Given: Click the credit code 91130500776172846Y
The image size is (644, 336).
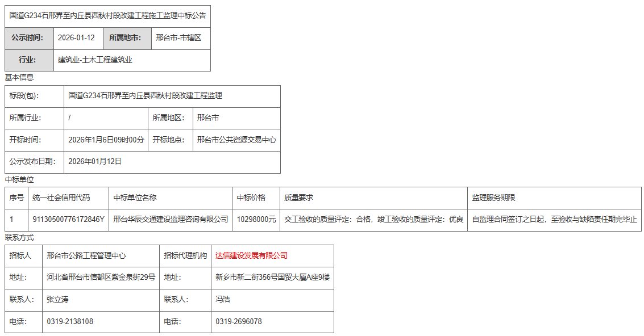Looking at the screenshot, I should [68, 219].
